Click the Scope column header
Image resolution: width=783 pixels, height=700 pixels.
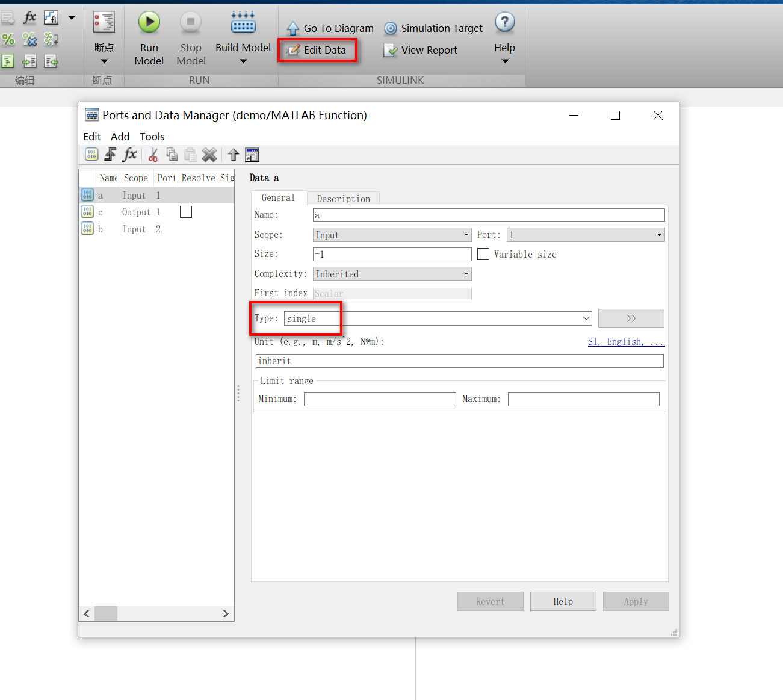click(x=136, y=178)
